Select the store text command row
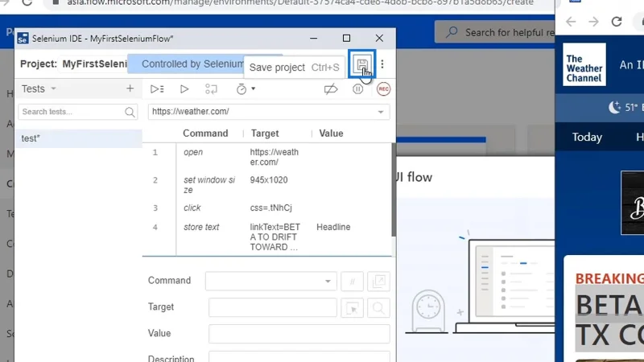644x362 pixels. [x=267, y=237]
